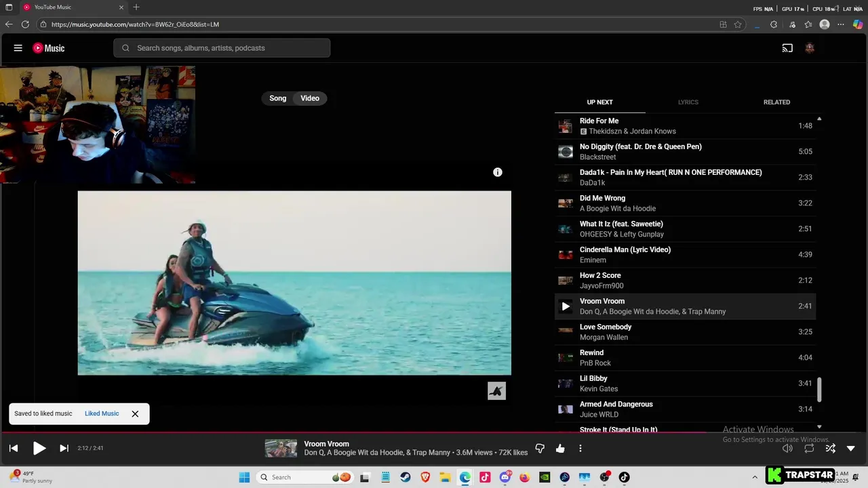Toggle like on Vroom Vroom

[x=560, y=448]
